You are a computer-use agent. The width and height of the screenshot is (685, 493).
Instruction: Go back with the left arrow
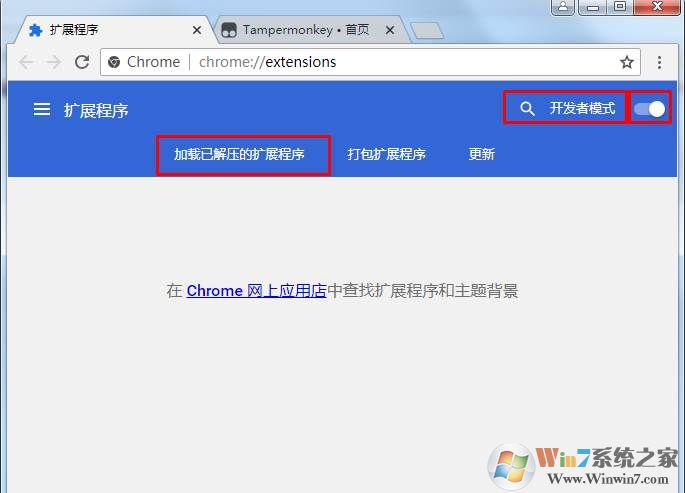coord(26,62)
